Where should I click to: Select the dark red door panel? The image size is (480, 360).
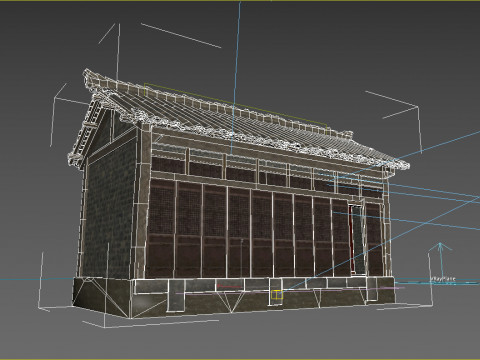(351, 238)
